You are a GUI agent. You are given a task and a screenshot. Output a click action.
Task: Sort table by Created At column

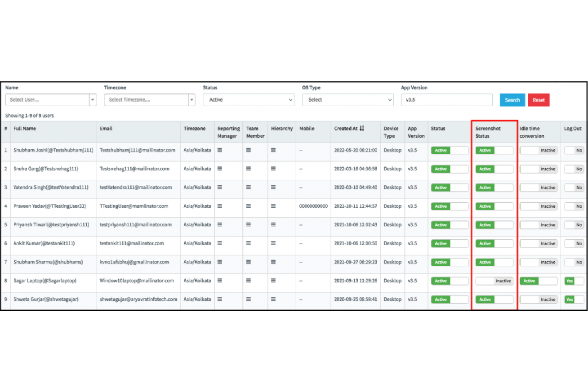(349, 129)
